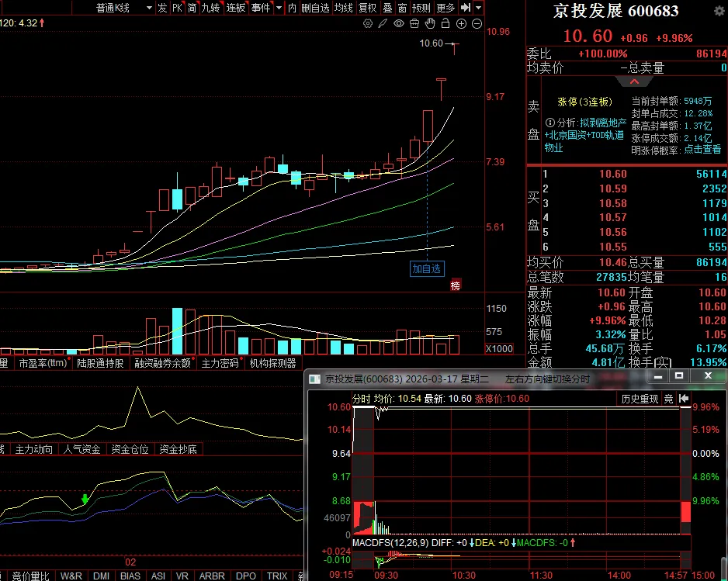Viewport: 728px width, 581px height.
Task: Click the intraday popup window title icon
Action: 315,379
